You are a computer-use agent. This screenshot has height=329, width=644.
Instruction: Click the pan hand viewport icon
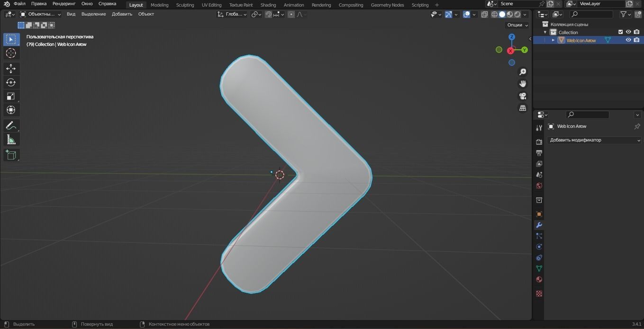[x=523, y=84]
